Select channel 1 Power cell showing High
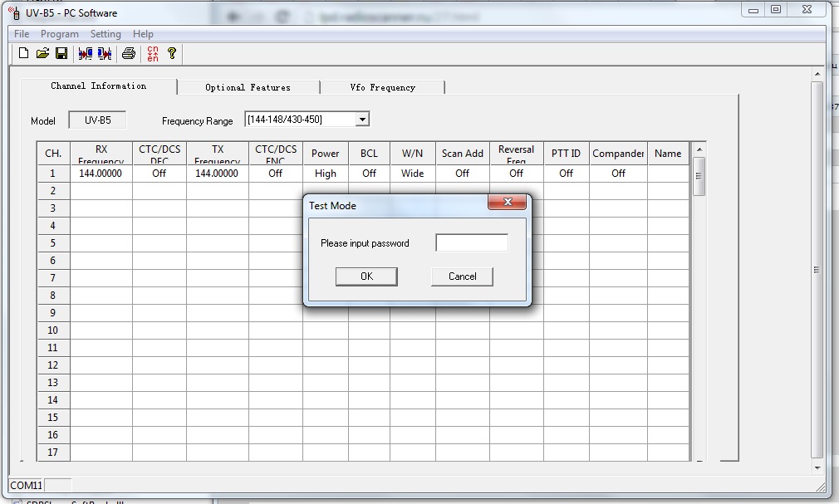The image size is (839, 504). point(326,174)
